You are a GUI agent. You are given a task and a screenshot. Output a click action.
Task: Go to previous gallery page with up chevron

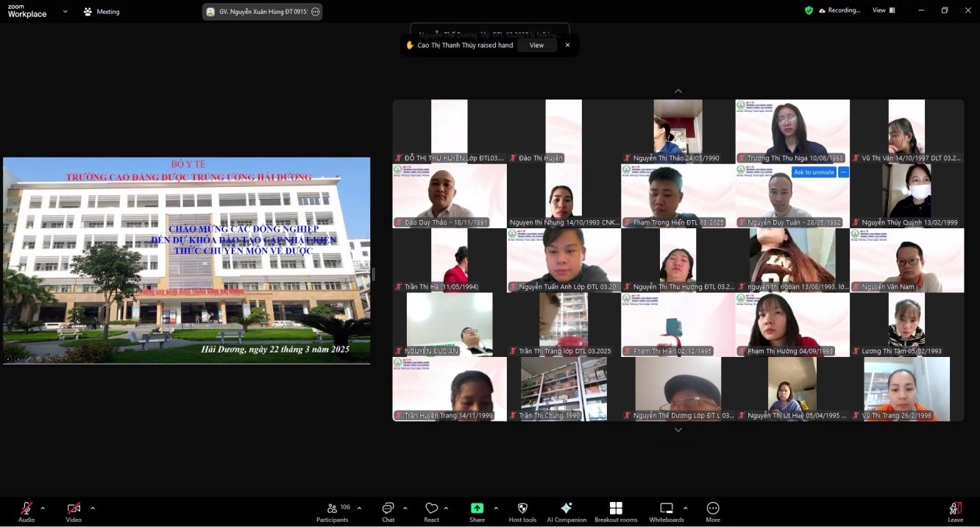(678, 91)
